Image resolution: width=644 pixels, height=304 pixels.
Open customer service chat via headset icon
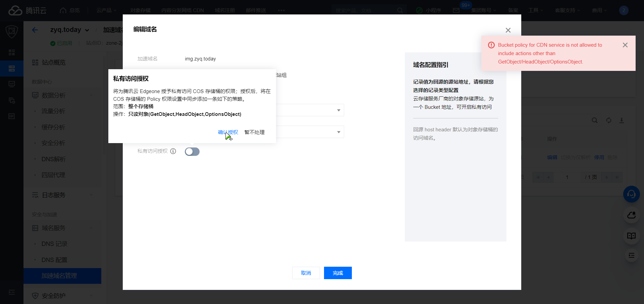(x=631, y=194)
